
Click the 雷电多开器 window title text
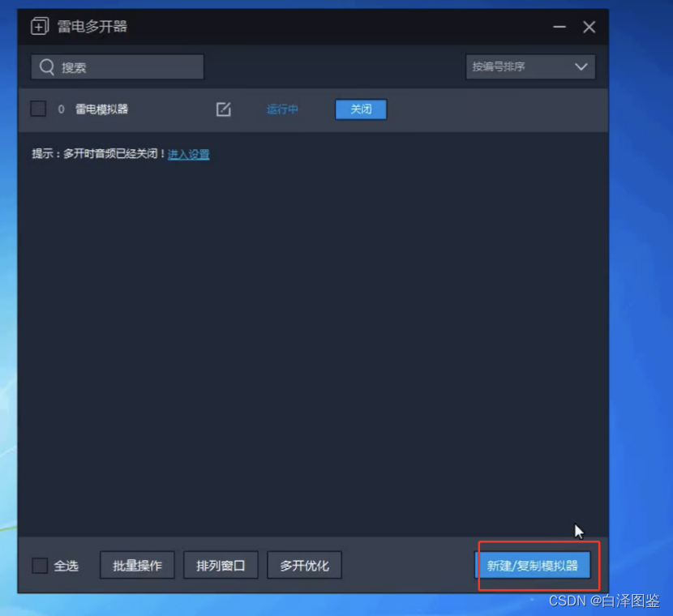92,27
